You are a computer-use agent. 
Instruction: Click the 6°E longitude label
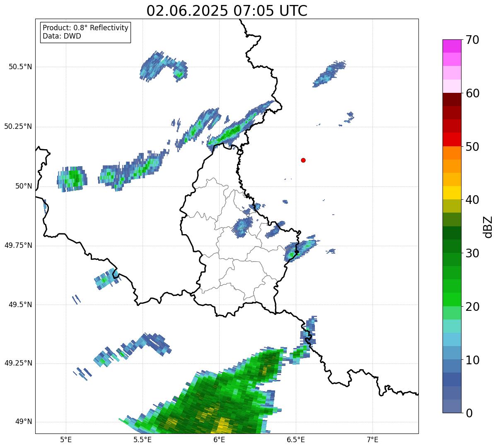point(219,439)
